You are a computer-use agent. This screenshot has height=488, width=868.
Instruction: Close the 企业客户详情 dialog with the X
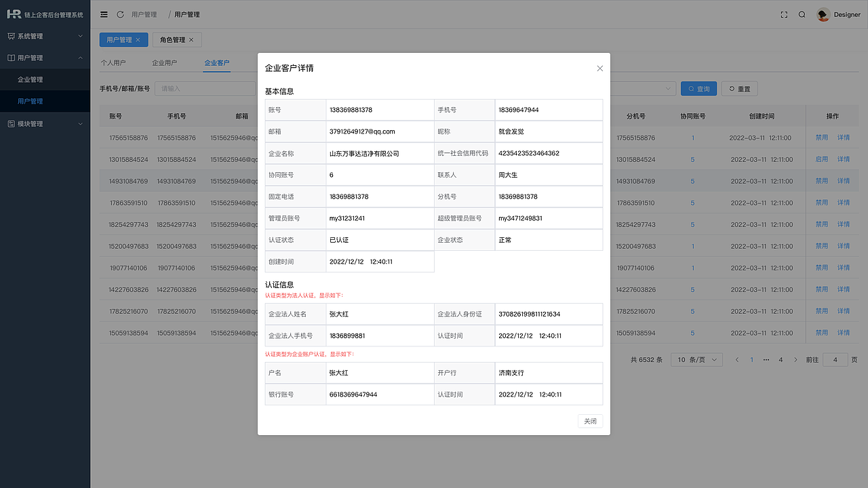tap(599, 68)
